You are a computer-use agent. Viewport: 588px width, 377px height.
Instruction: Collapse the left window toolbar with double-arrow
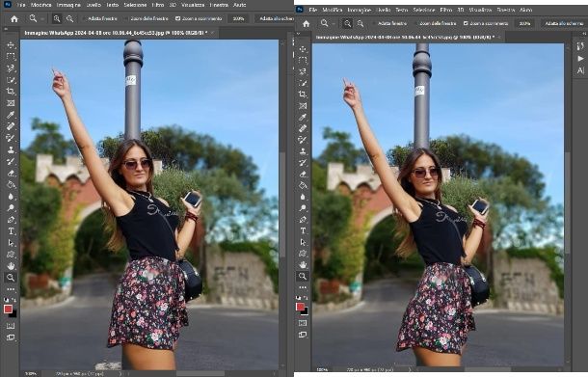click(x=5, y=29)
